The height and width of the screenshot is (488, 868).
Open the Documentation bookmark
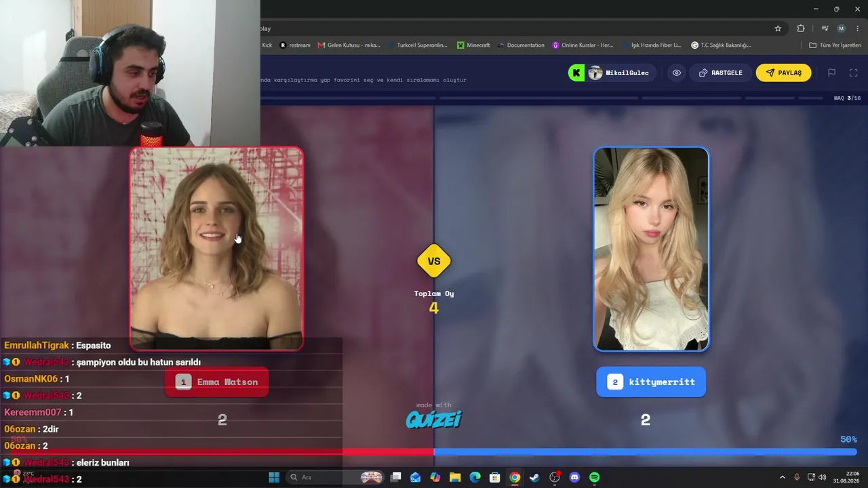coord(521,45)
